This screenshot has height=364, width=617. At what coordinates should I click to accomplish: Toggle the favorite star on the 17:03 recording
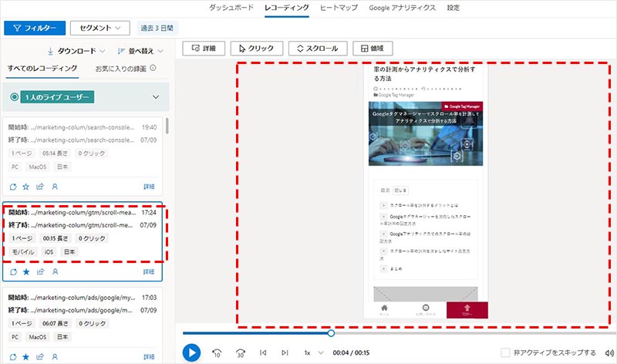tap(26, 357)
